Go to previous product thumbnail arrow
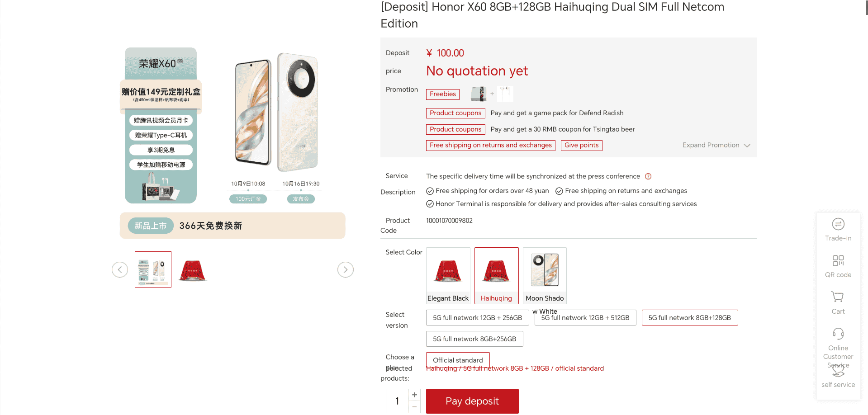868x415 pixels. click(x=120, y=270)
